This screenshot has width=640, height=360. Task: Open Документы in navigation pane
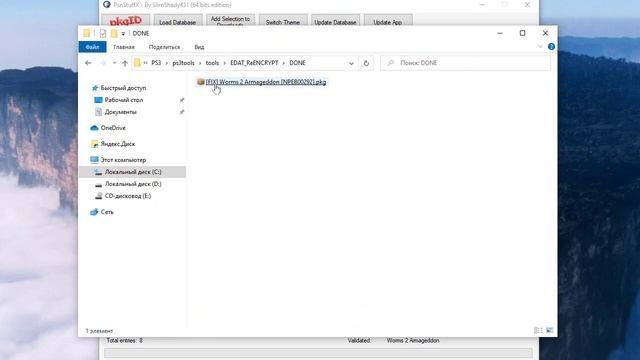[x=120, y=112]
